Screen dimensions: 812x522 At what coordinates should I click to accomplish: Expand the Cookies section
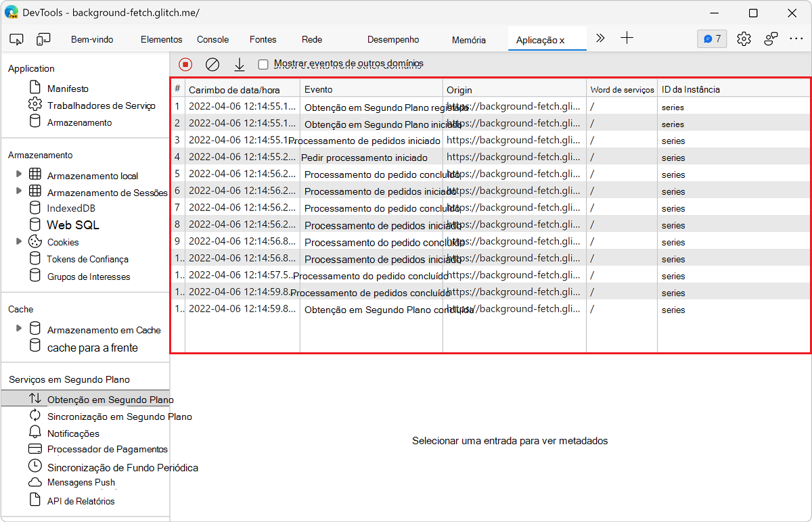tap(20, 241)
